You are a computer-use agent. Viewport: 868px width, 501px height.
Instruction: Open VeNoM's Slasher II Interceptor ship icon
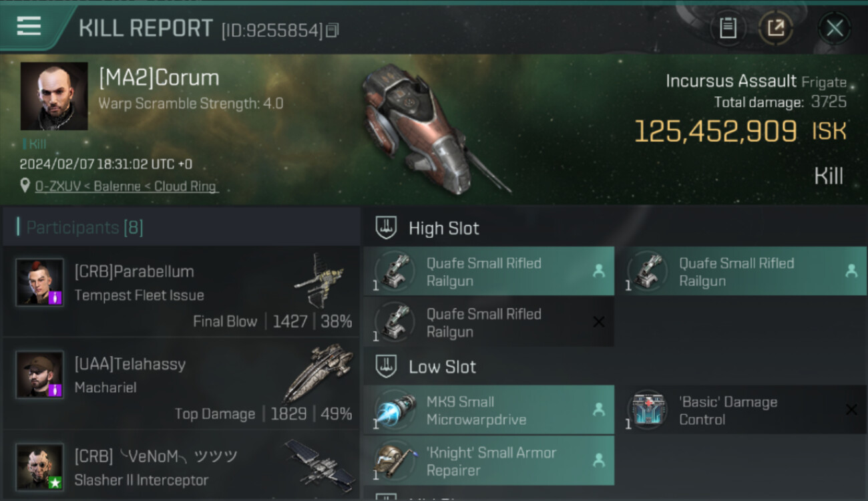pos(319,461)
